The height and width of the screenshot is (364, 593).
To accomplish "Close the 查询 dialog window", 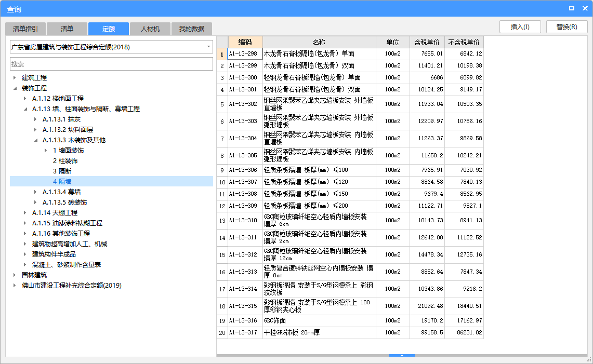I will 585,8.
